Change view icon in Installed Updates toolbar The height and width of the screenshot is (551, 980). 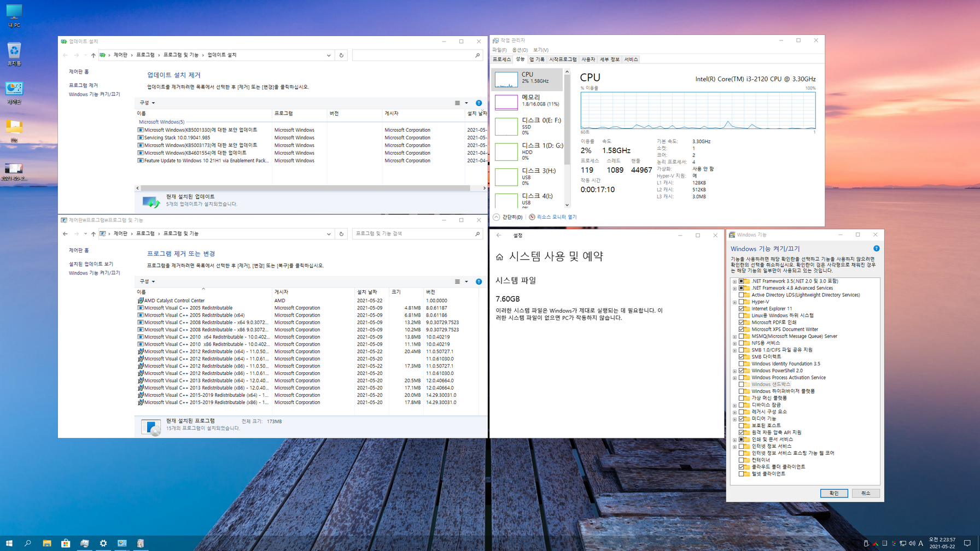pos(457,103)
